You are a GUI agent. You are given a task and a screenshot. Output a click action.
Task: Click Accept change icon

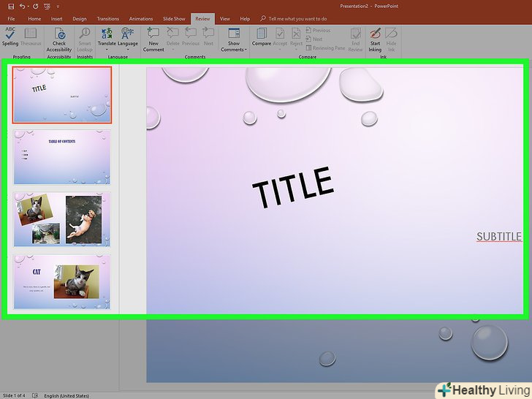(x=280, y=34)
